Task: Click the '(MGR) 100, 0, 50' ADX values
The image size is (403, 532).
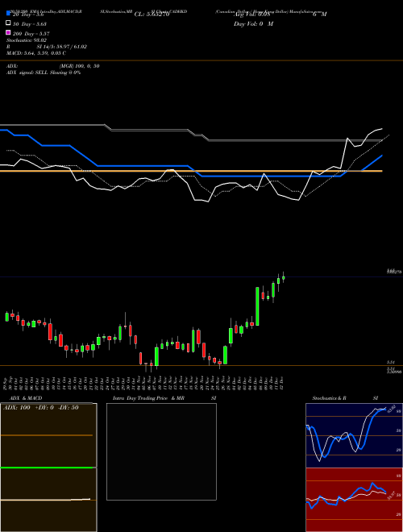Action: pos(79,66)
